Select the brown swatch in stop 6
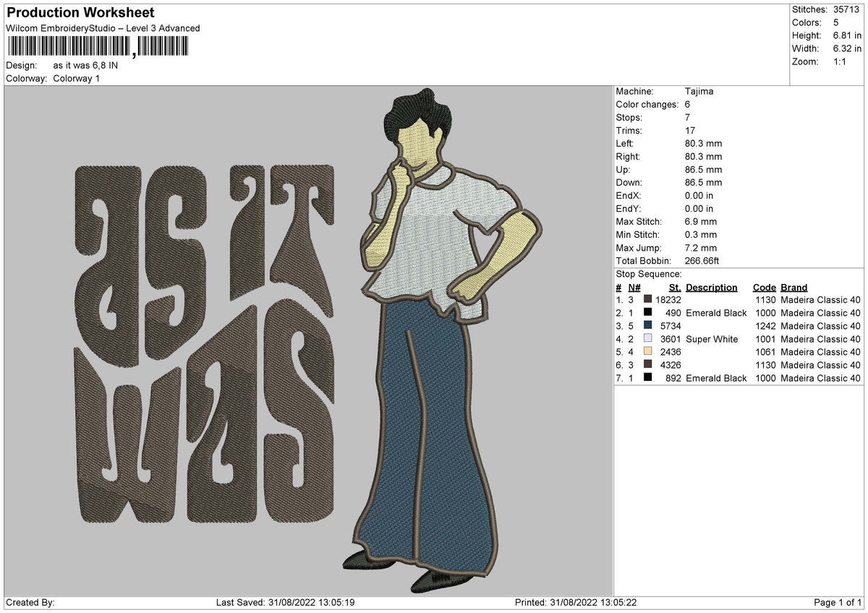The height and width of the screenshot is (613, 868). click(647, 365)
